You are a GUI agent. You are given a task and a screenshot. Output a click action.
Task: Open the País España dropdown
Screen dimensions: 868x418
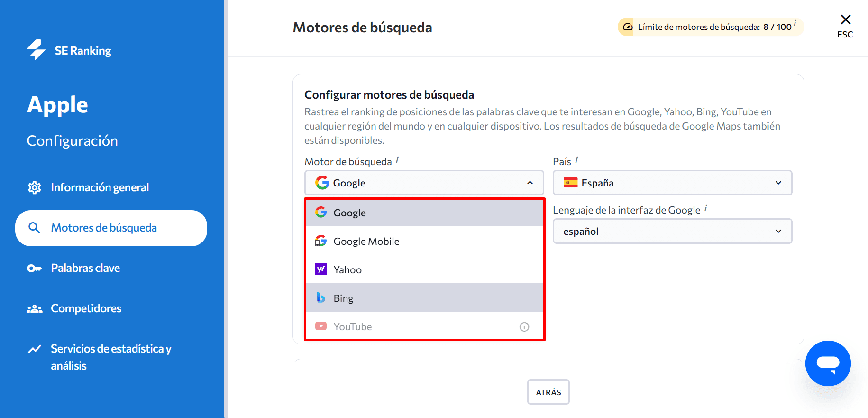[673, 183]
